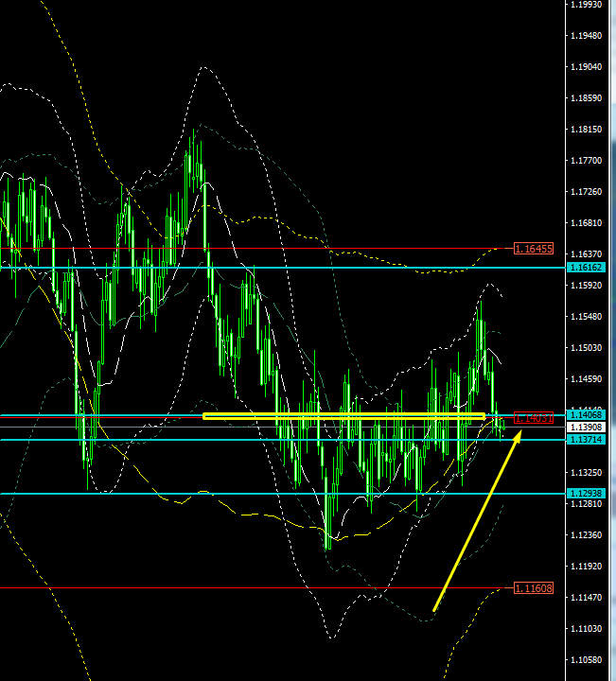
Task: Select the red horizontal line across chart
Action: 255,249
